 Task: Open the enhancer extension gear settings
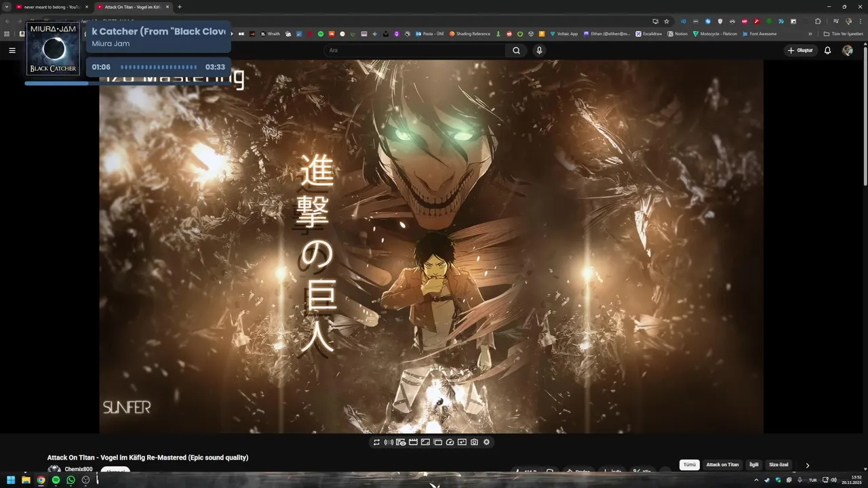click(486, 442)
